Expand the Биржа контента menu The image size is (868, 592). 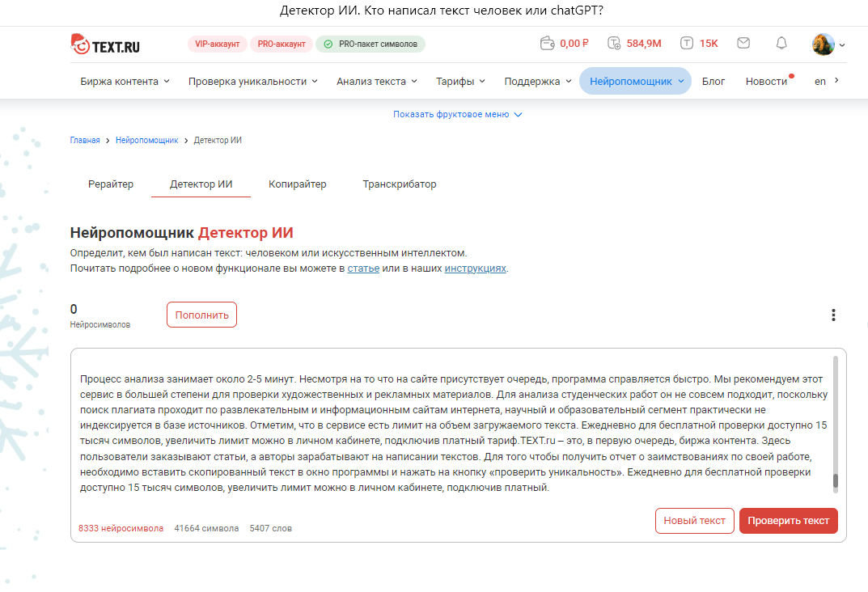pos(125,82)
